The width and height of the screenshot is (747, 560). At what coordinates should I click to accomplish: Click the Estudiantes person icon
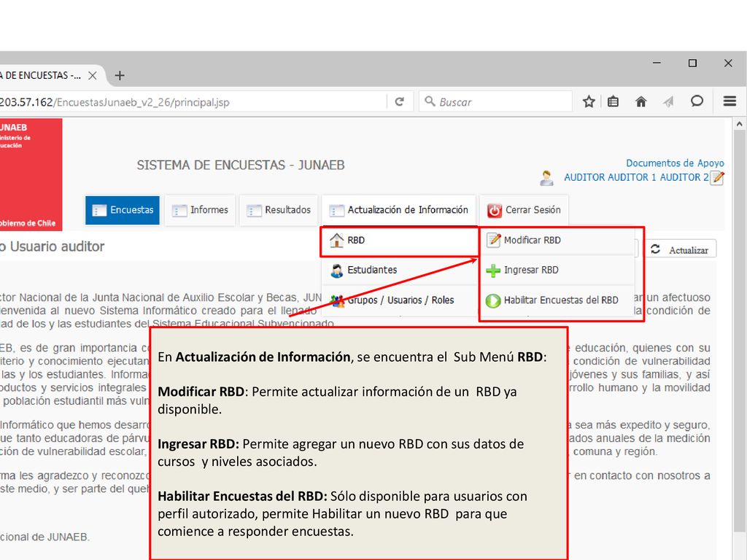[x=337, y=271]
